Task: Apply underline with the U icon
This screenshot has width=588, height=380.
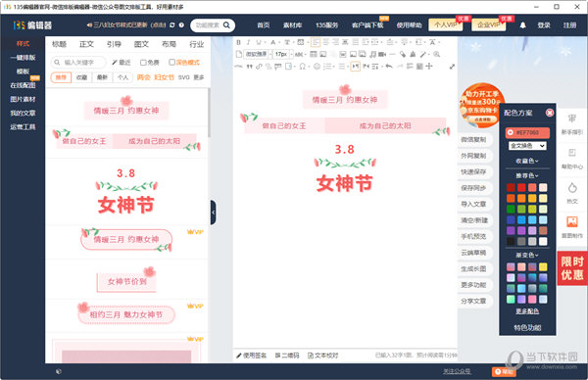Action: pyautogui.click(x=259, y=42)
